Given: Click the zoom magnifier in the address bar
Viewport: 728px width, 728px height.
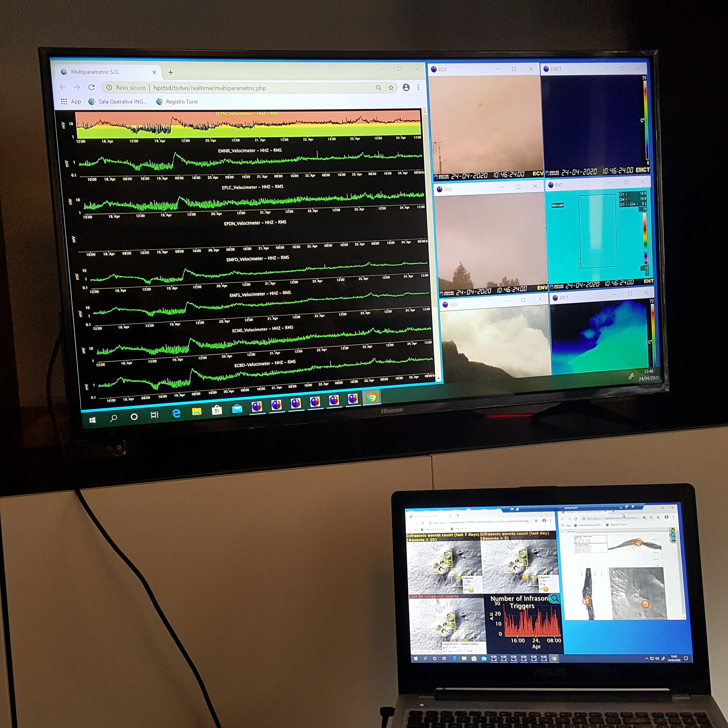Looking at the screenshot, I should [x=379, y=88].
